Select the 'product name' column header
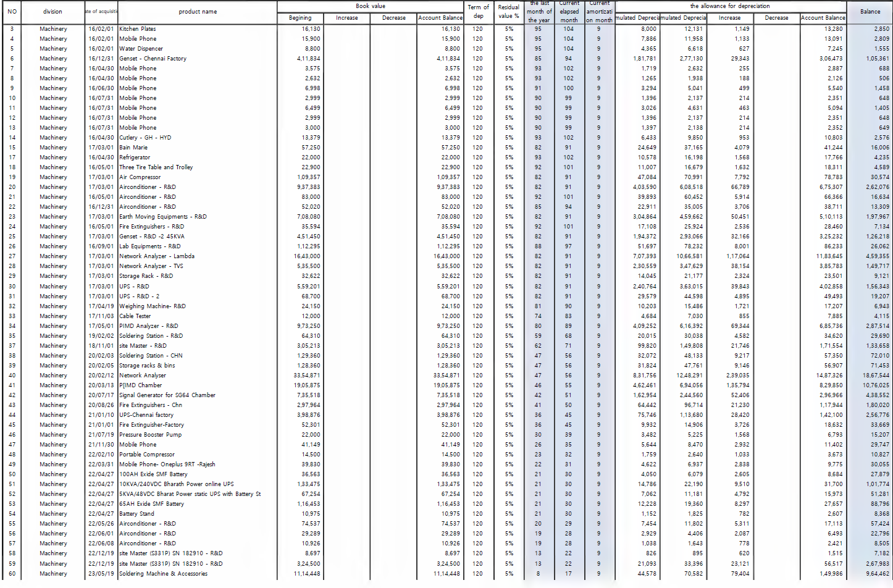 click(x=198, y=12)
